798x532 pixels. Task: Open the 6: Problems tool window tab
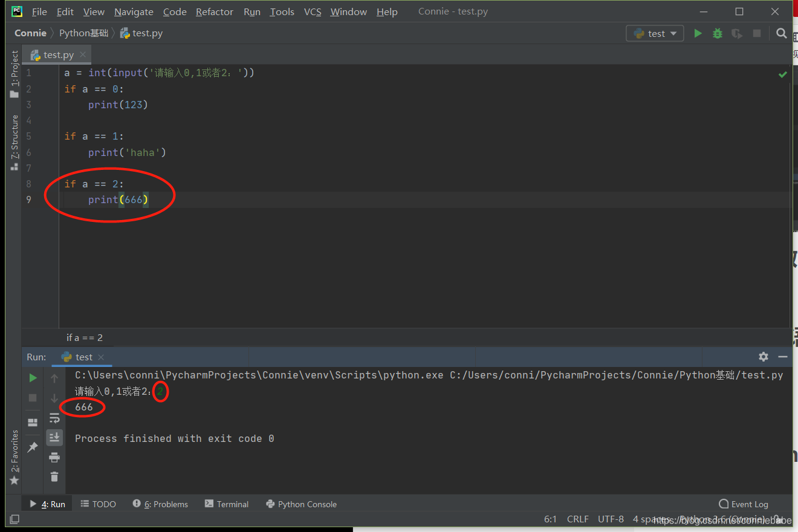click(160, 504)
